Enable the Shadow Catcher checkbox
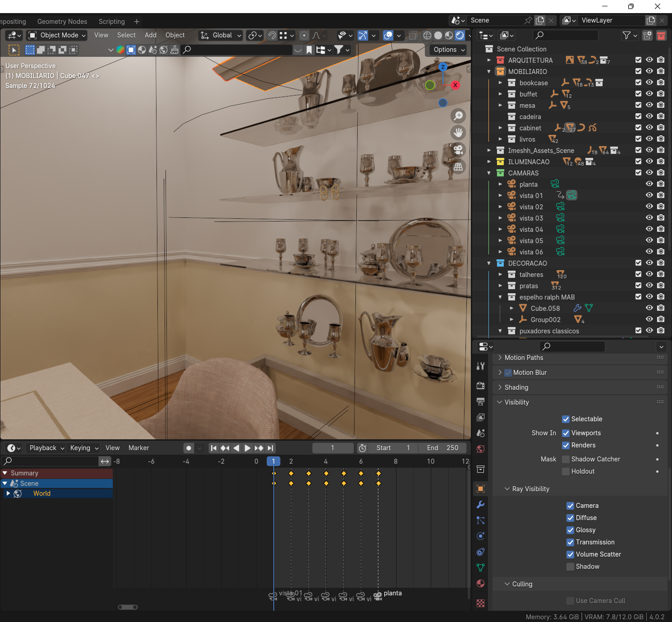Viewport: 672px width, 622px height. (566, 459)
